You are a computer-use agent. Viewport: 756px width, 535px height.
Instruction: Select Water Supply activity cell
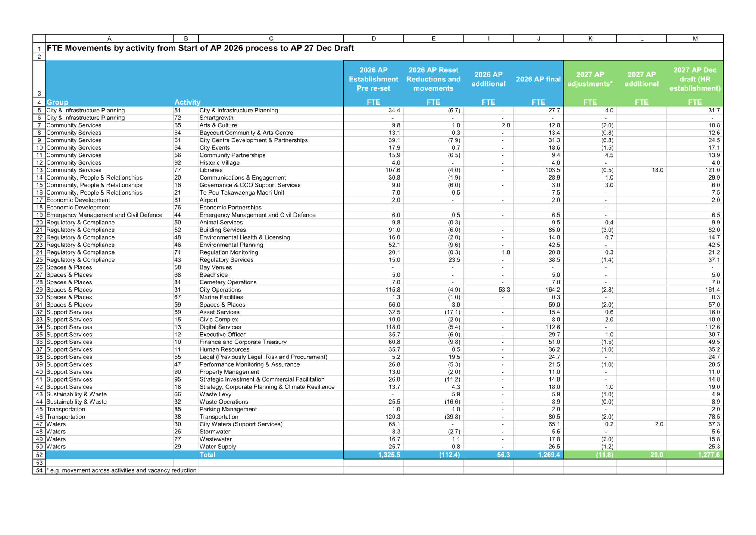point(218,447)
